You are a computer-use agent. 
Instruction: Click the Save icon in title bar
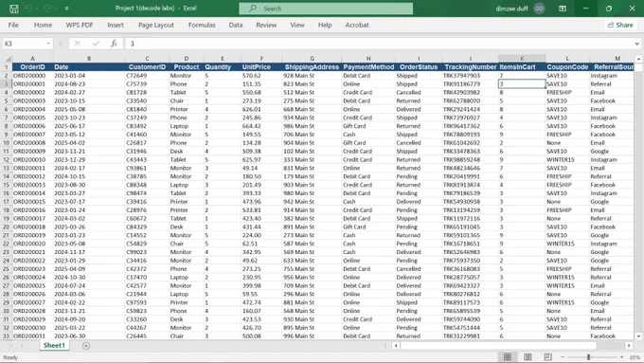(14, 9)
